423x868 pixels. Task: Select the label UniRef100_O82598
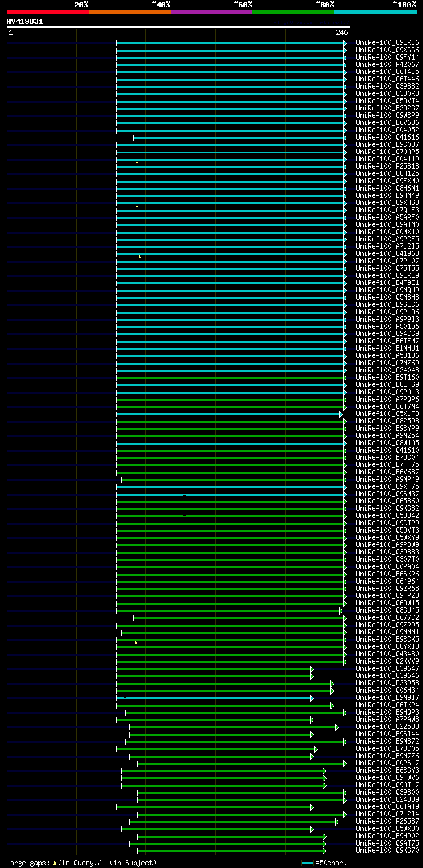pyautogui.click(x=387, y=421)
